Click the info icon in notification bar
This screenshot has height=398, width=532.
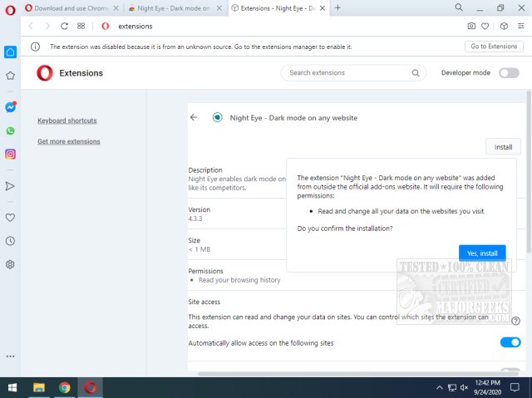35,47
